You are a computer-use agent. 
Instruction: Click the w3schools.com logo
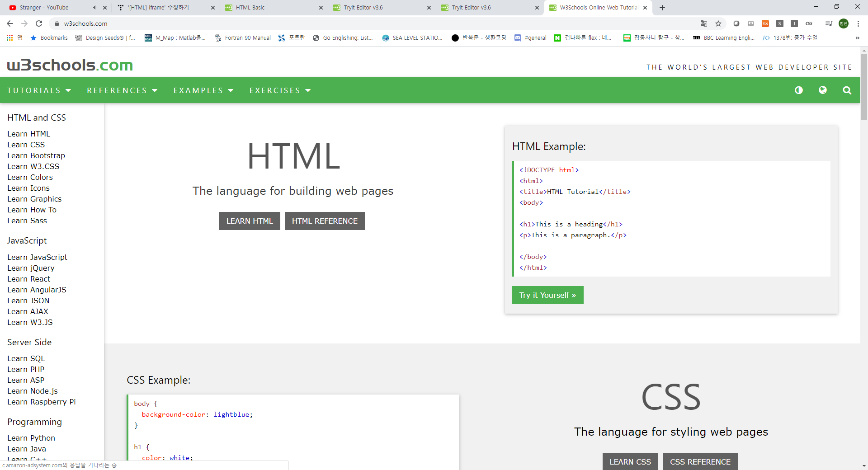coord(70,65)
